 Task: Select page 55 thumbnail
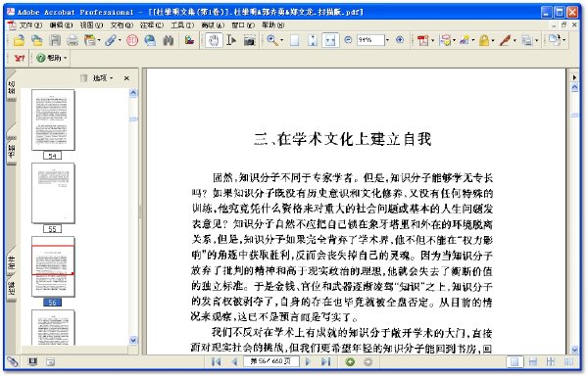point(53,193)
